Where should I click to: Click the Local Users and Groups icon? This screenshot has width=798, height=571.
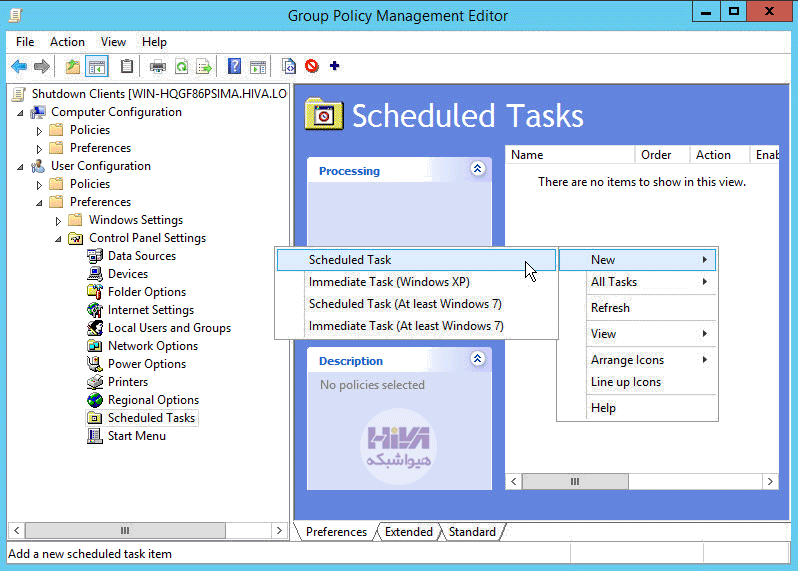pyautogui.click(x=95, y=328)
